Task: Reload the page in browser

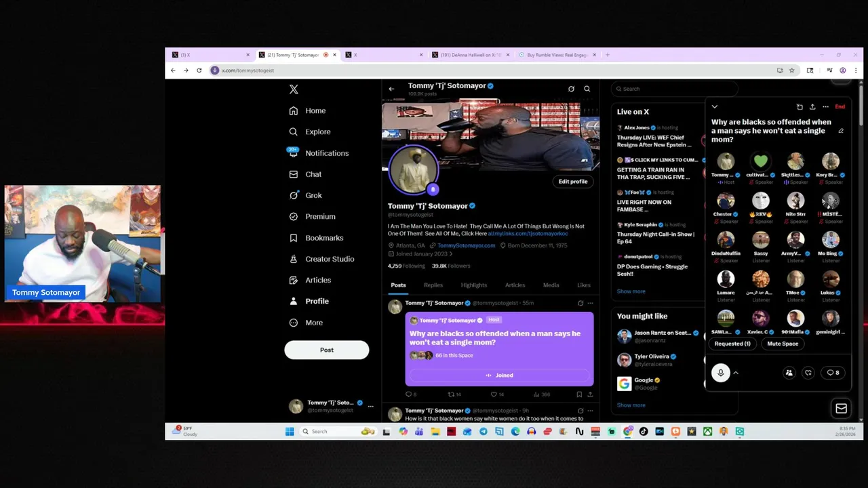Action: (199, 70)
